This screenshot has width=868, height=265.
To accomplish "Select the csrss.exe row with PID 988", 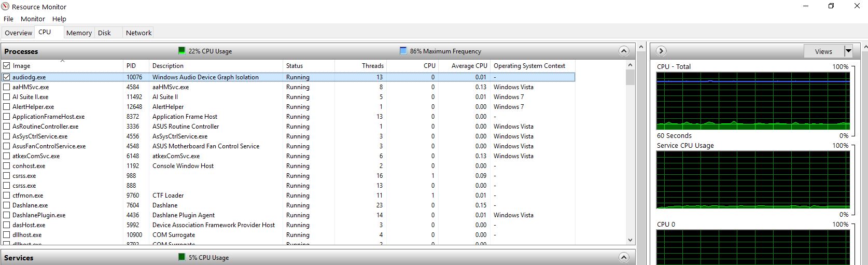I will (288, 176).
